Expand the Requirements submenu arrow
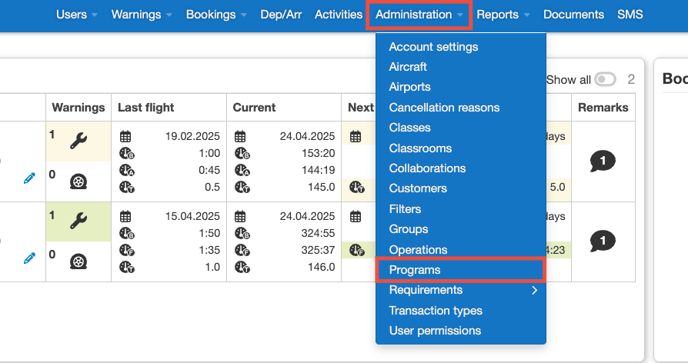The height and width of the screenshot is (363, 688). click(534, 290)
